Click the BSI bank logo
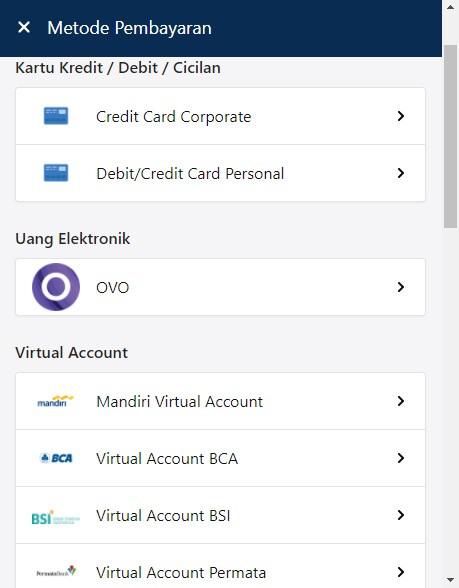Image resolution: width=459 pixels, height=588 pixels. [56, 518]
